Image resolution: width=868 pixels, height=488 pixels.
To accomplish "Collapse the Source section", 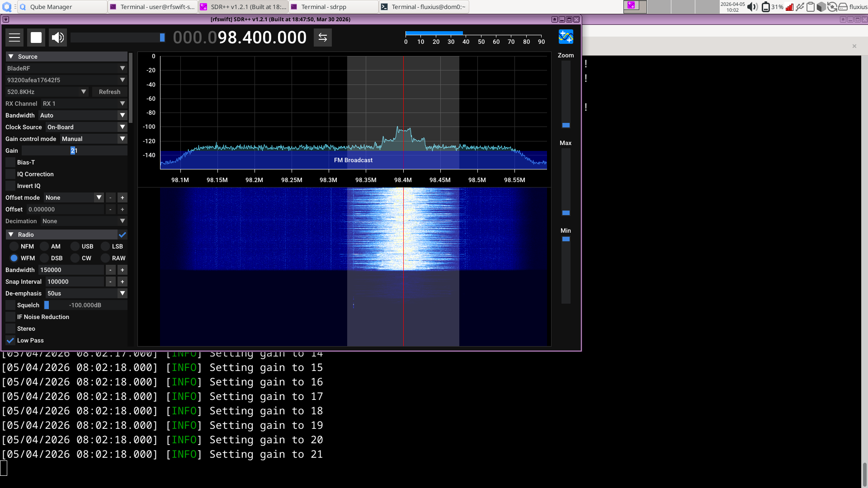I will (11, 56).
